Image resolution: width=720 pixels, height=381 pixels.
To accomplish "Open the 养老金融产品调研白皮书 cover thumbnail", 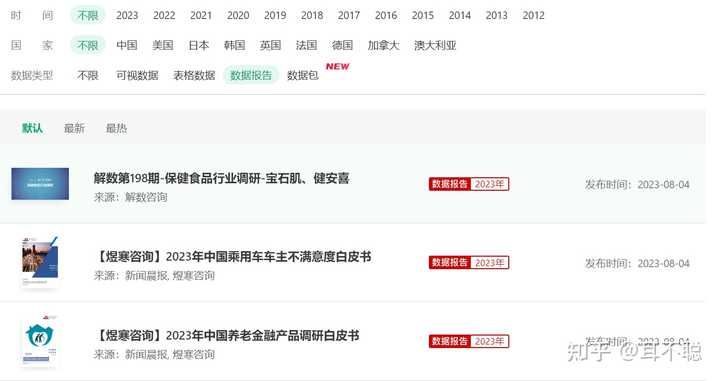I will point(40,341).
